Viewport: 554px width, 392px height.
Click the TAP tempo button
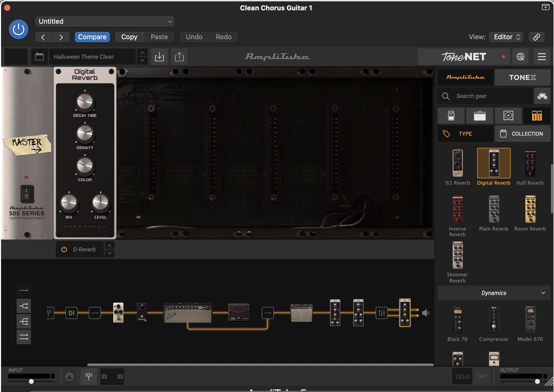[x=481, y=376]
